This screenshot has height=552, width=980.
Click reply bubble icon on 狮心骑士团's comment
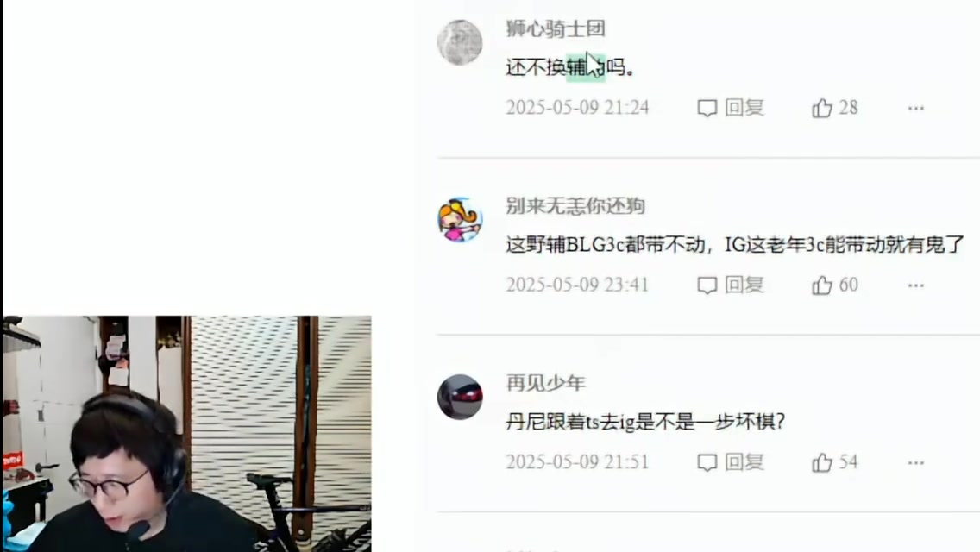point(707,108)
